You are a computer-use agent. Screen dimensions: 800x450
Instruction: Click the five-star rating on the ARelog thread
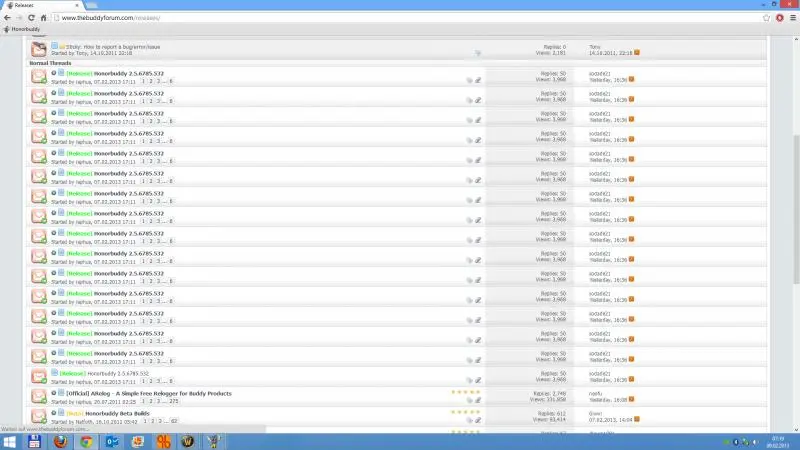pyautogui.click(x=465, y=392)
